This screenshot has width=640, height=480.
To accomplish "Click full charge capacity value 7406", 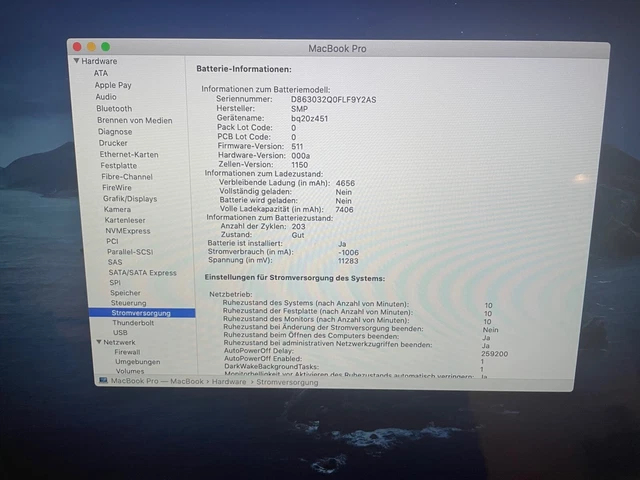I will 344,210.
